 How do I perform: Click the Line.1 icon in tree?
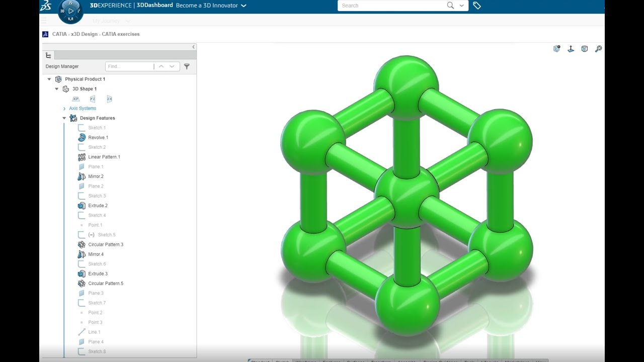coord(82,332)
